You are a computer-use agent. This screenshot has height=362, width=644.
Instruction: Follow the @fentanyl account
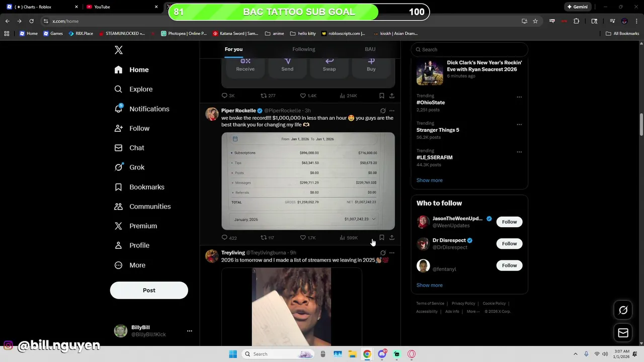(x=509, y=265)
